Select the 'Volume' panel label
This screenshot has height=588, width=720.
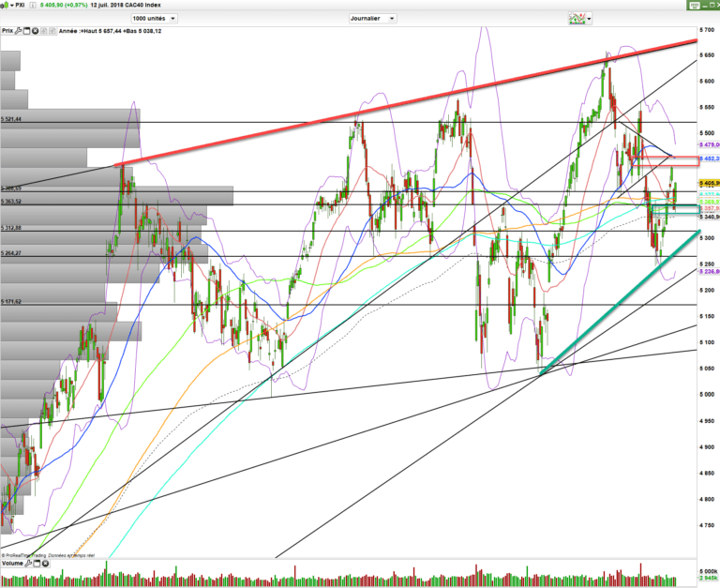tap(12, 564)
